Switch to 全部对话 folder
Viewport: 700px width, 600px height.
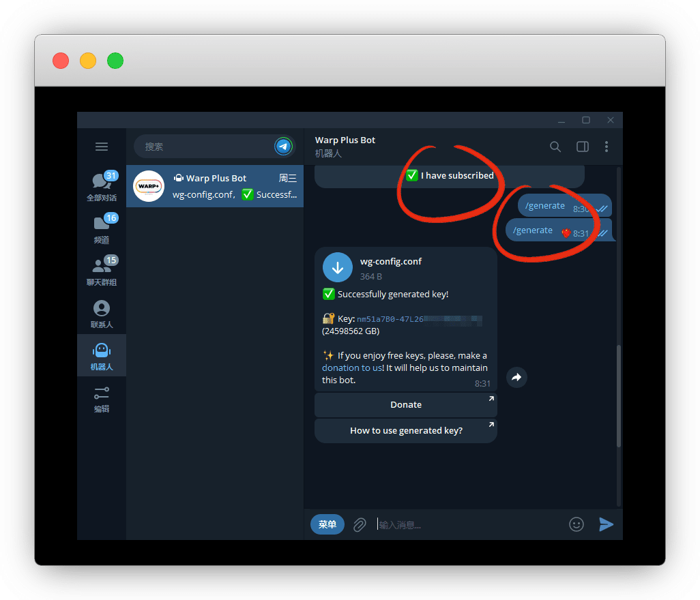[x=102, y=186]
